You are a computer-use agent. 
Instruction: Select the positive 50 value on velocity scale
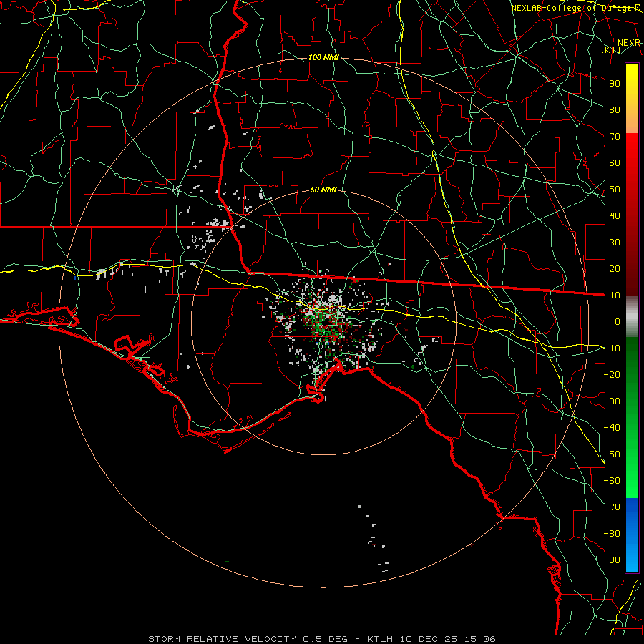tap(615, 190)
